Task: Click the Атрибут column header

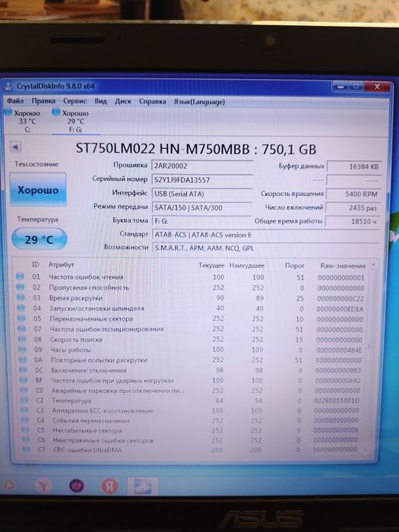Action: click(61, 264)
